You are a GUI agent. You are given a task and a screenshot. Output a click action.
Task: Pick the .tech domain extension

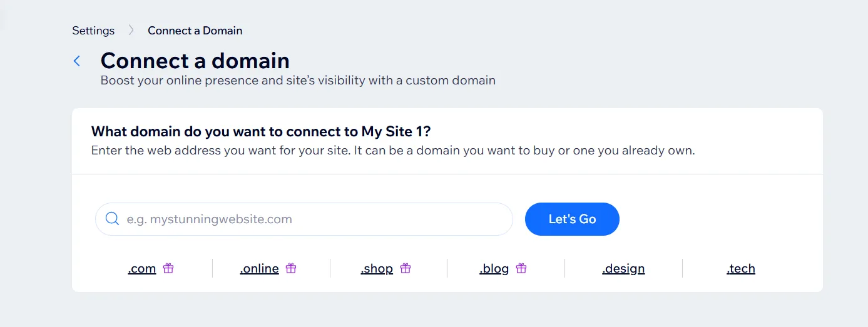coord(741,269)
